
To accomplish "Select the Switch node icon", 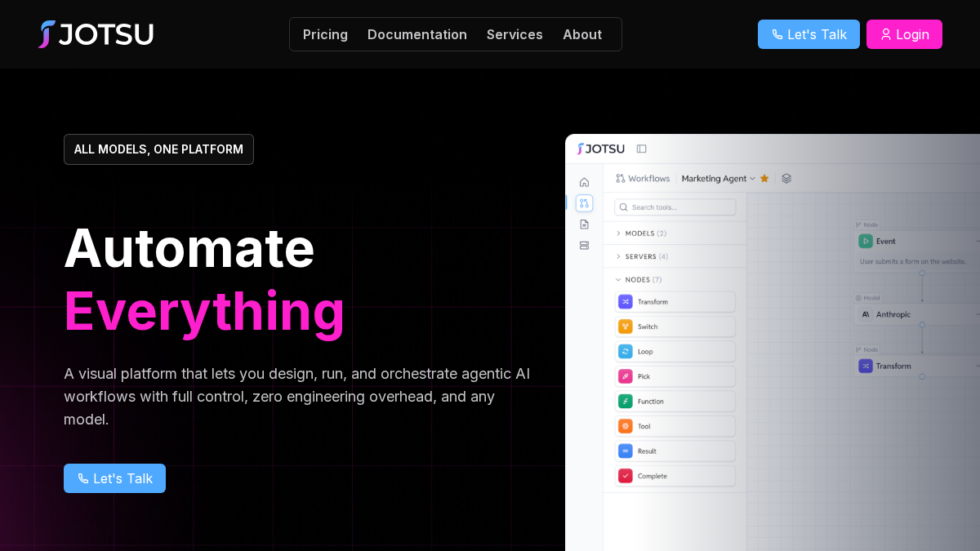I will point(625,327).
